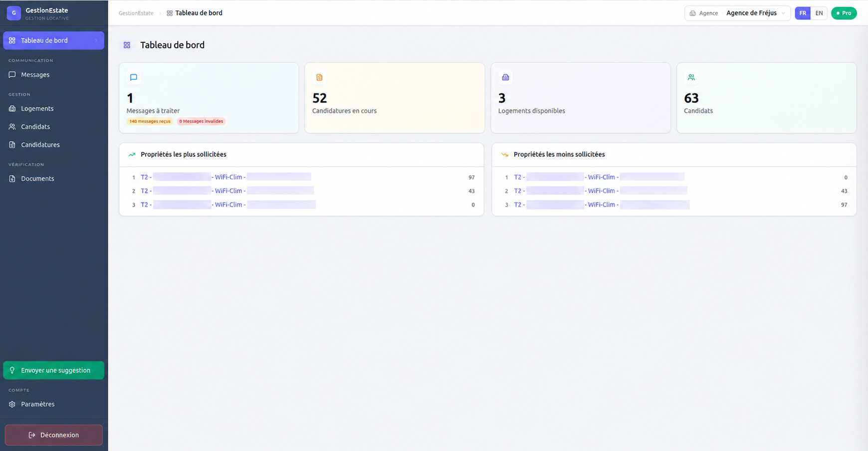The height and width of the screenshot is (451, 868).
Task: Open the Agence de Fréjus dropdown
Action: pyautogui.click(x=737, y=13)
